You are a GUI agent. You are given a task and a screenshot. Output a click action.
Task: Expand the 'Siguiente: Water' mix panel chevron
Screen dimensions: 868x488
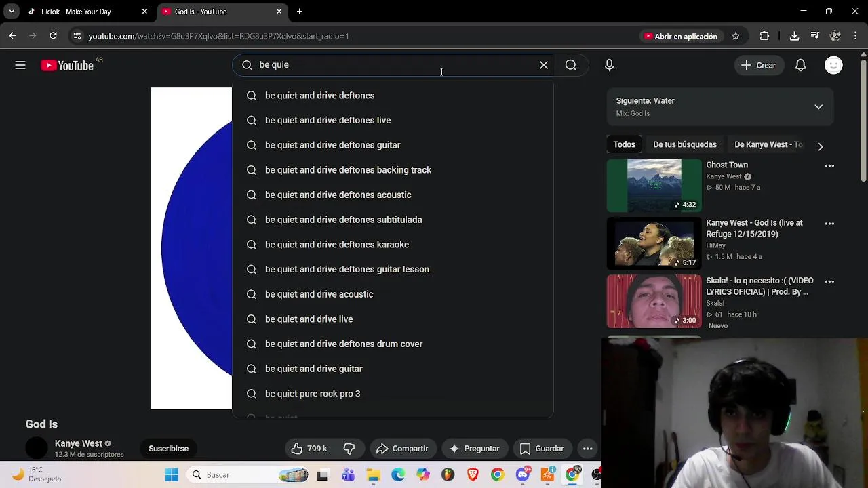[818, 106]
